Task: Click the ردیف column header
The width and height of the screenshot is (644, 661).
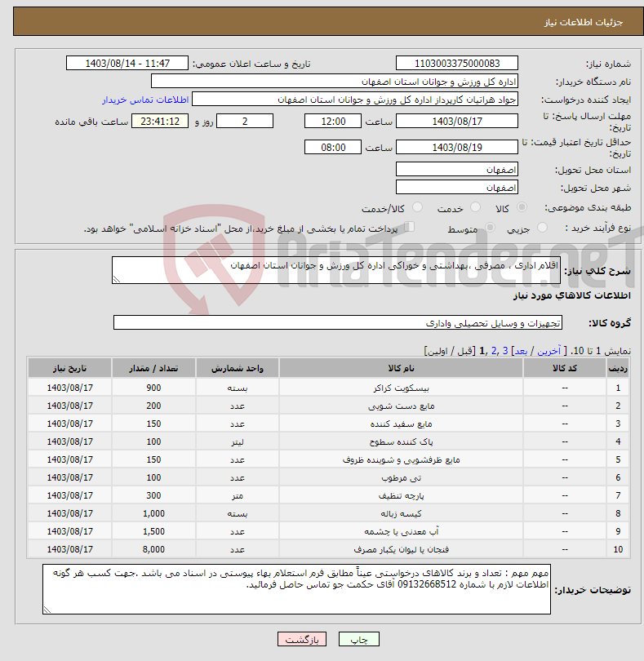Action: (618, 368)
